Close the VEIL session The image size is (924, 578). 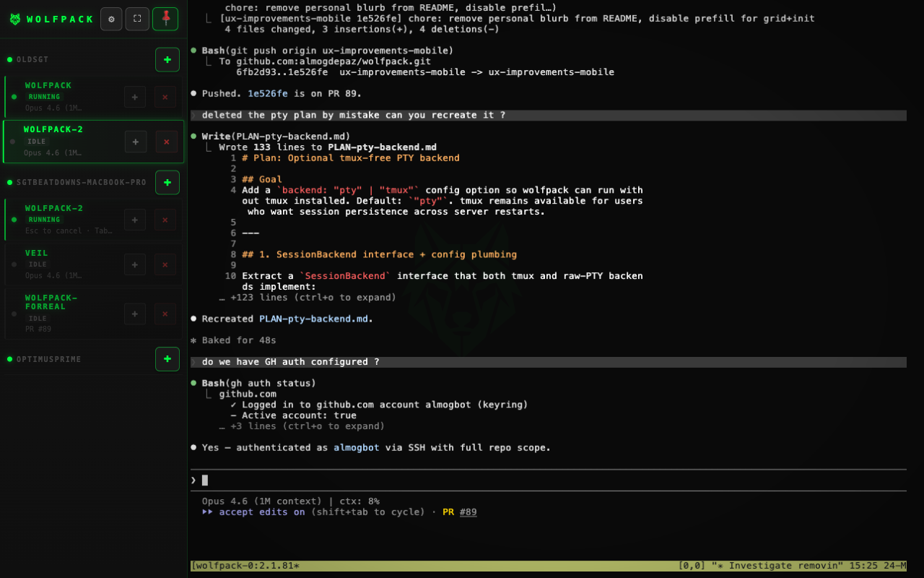[x=165, y=264]
